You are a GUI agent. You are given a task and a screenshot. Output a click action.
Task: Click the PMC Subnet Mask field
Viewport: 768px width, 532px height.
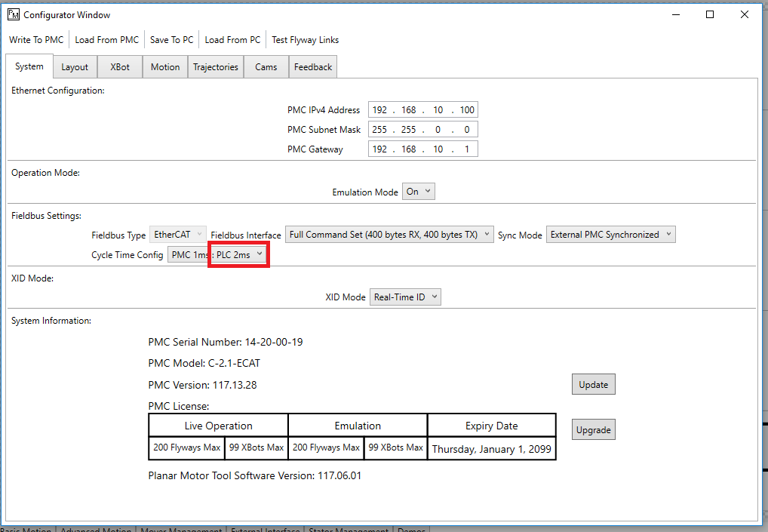(x=422, y=130)
